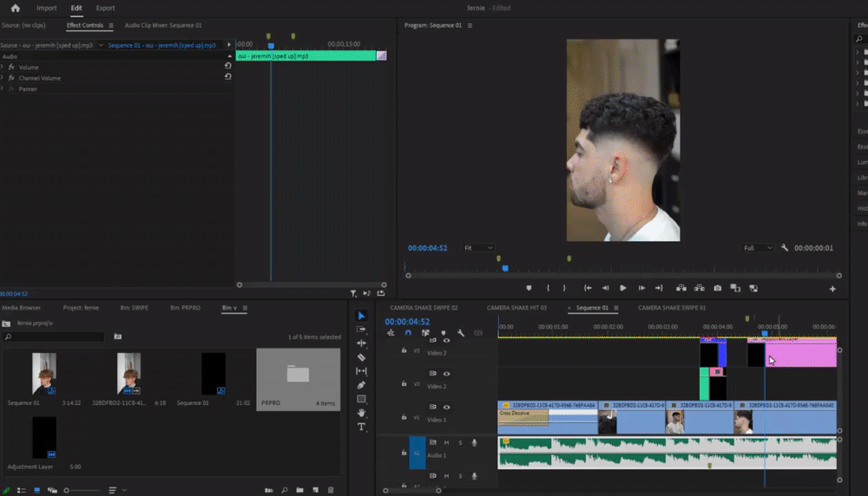The image size is (868, 496).
Task: Click the Lift button
Action: point(681,288)
